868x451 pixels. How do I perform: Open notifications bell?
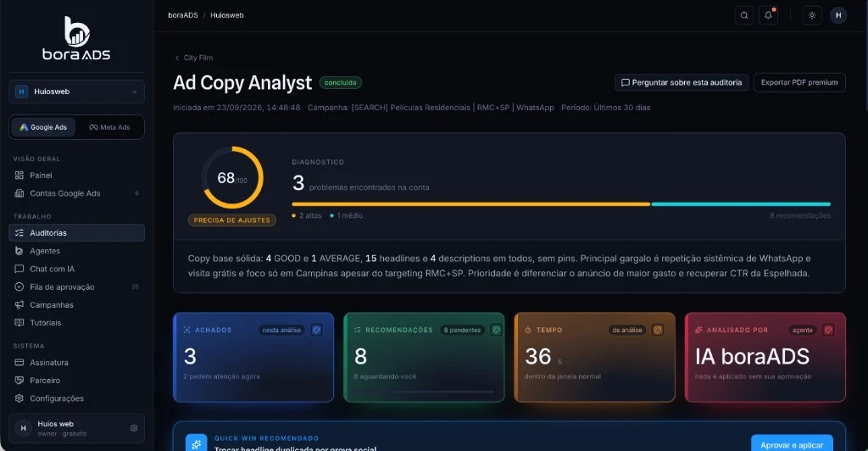(x=768, y=15)
